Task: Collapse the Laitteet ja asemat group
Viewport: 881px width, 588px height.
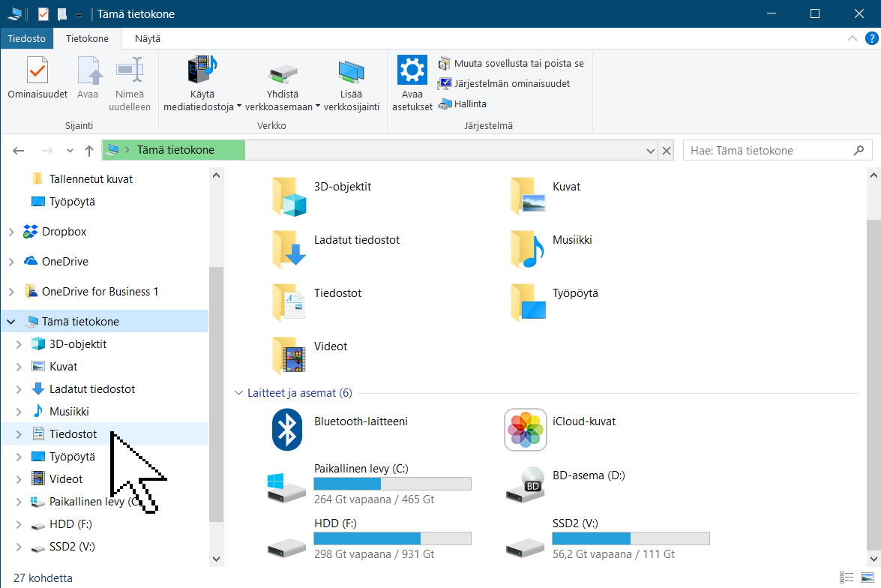Action: click(238, 393)
